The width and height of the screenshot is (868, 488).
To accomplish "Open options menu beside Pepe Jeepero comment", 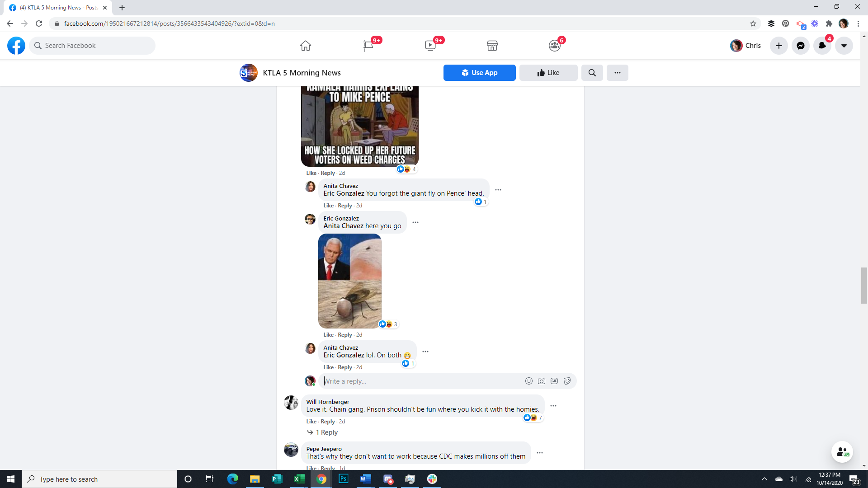I will [540, 452].
